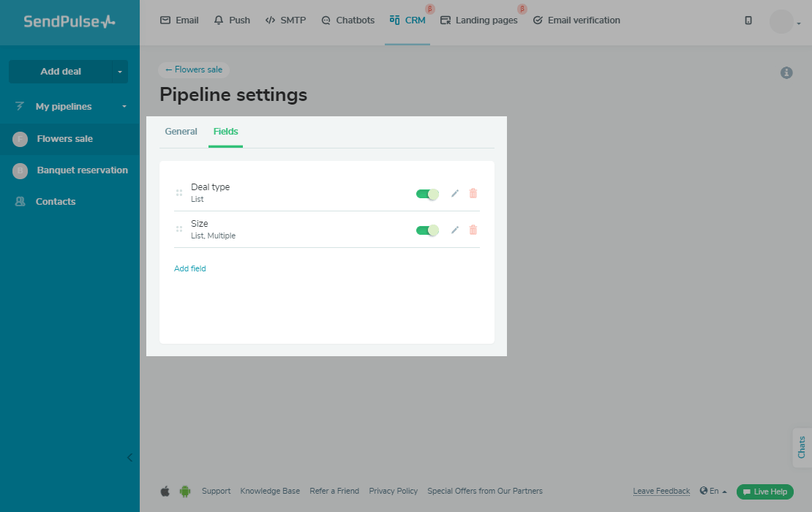Open the Apple app icon in footer

[165, 492]
